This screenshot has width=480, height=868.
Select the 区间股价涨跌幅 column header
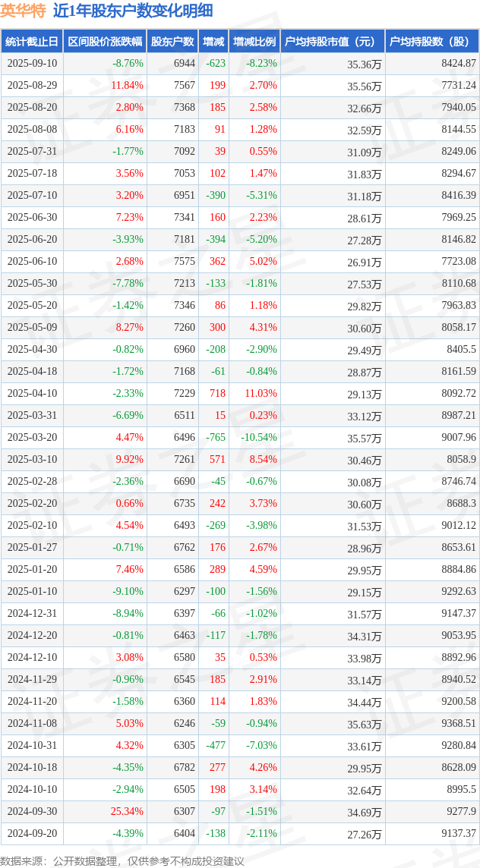105,42
